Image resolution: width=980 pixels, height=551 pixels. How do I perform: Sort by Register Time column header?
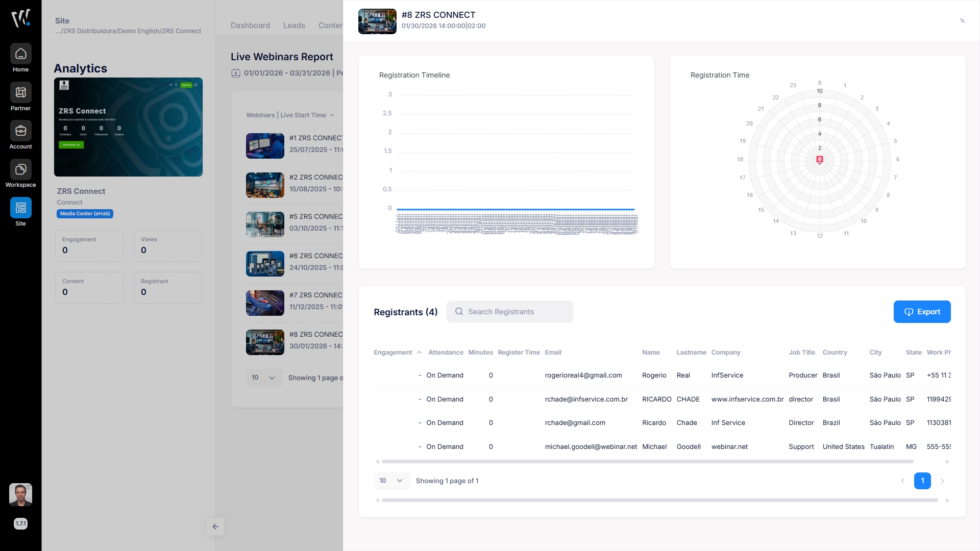click(x=519, y=353)
